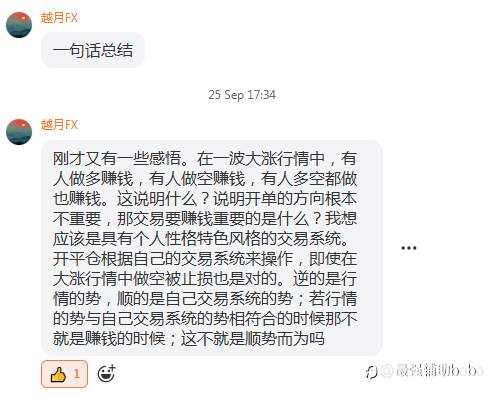Click the 25 Sep 17:34 timestamp

[x=242, y=95]
